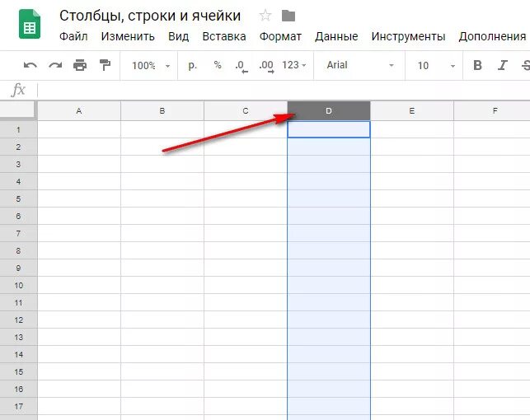The width and height of the screenshot is (530, 420).
Task: Undo the last action
Action: 30,65
